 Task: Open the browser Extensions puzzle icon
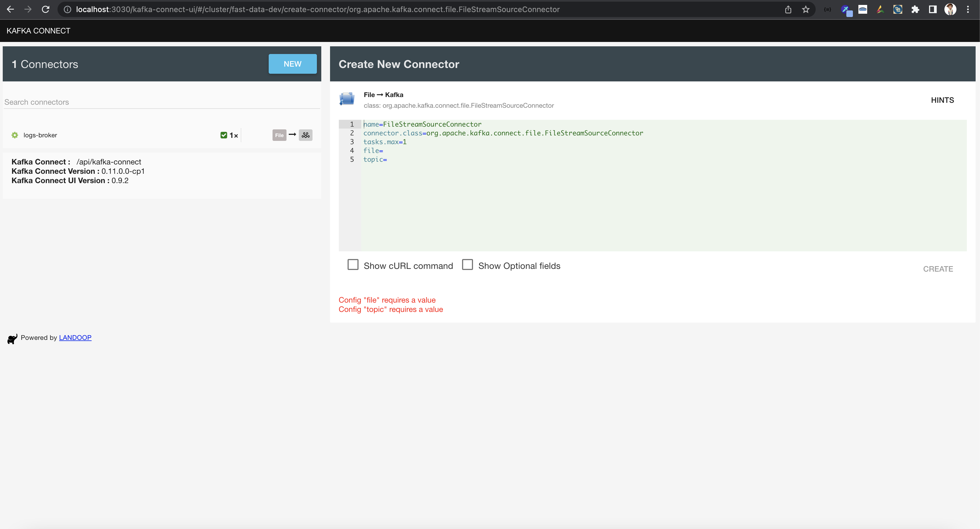[915, 10]
